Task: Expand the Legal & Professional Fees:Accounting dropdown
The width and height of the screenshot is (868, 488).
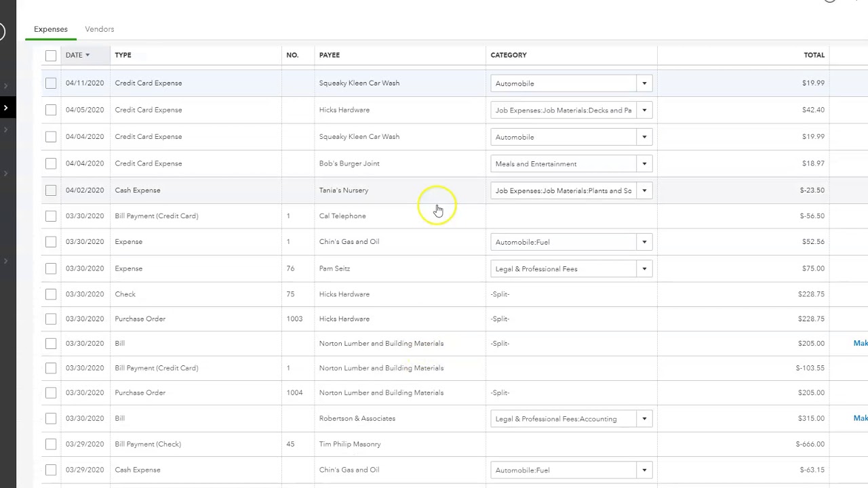Action: pyautogui.click(x=644, y=419)
